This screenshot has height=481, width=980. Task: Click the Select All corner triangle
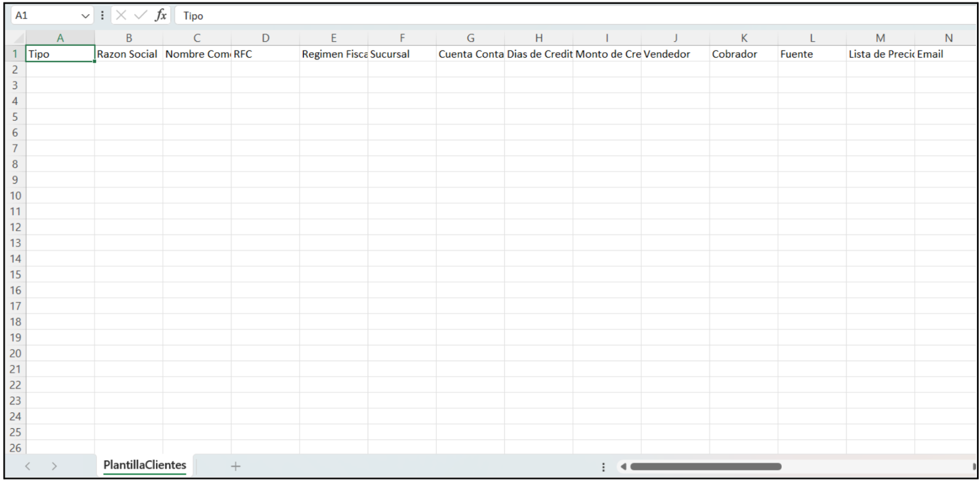coord(18,38)
